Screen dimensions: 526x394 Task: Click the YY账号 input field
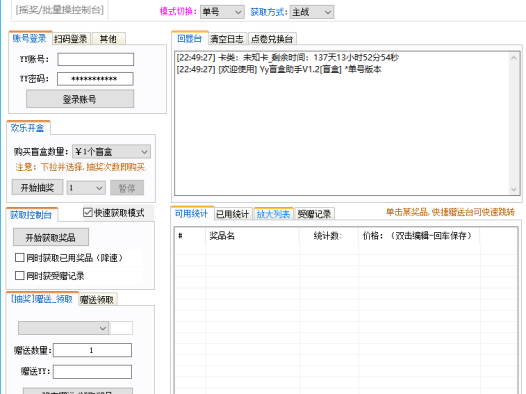(96, 59)
